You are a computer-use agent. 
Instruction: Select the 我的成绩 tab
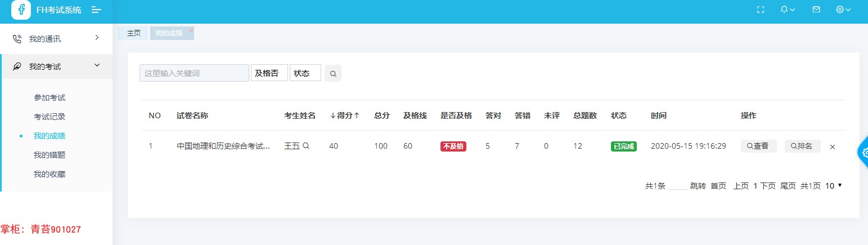(169, 33)
